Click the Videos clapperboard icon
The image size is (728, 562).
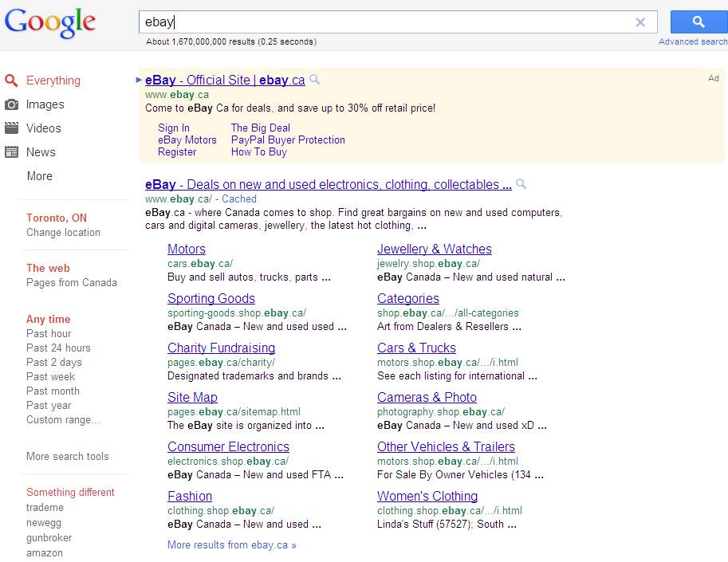coord(11,128)
